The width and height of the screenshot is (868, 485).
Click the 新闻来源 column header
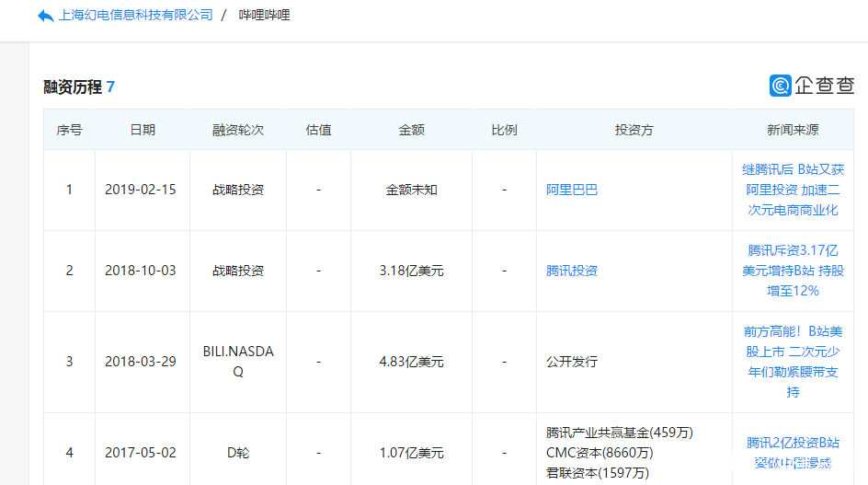point(793,130)
